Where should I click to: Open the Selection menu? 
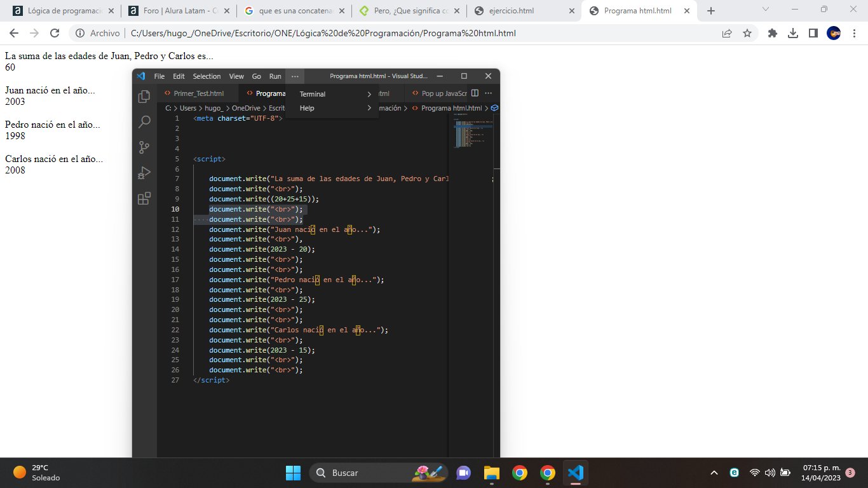207,76
